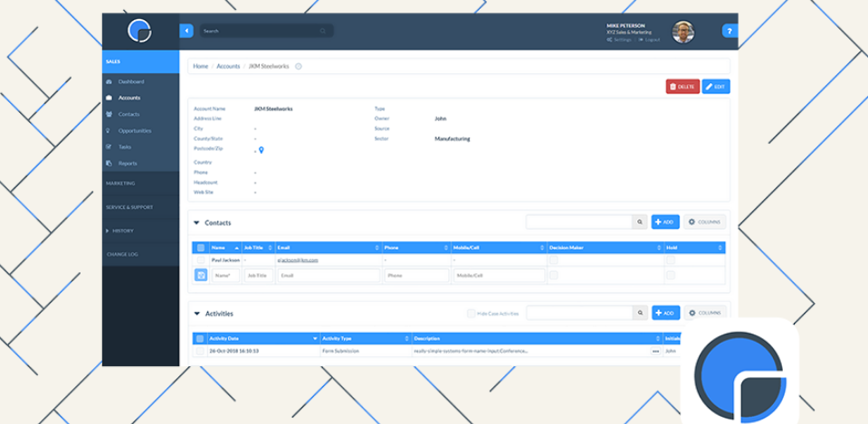
Task: Open COLUMNS settings for Activities
Action: 705,313
